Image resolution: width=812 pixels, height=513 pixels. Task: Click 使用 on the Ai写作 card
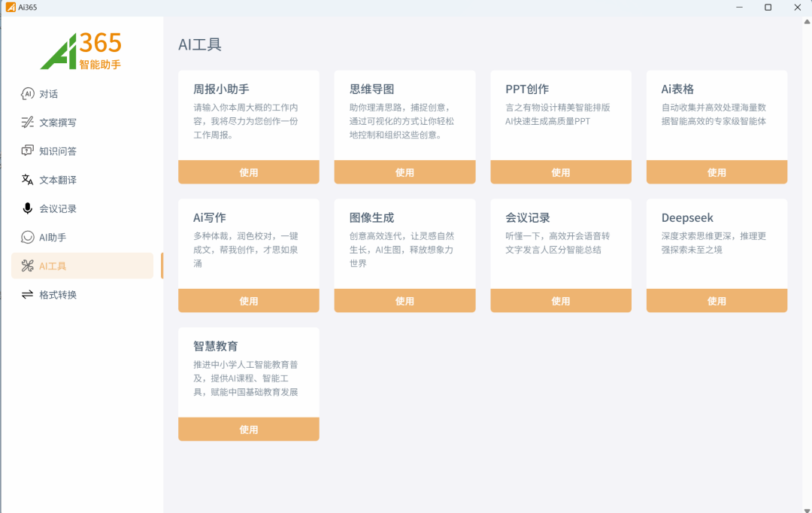pyautogui.click(x=248, y=300)
